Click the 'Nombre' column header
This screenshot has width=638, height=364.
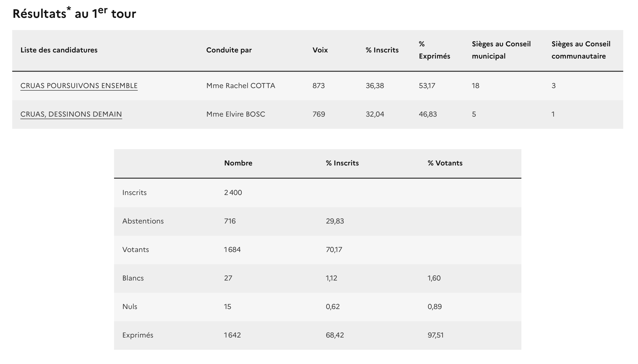click(238, 163)
